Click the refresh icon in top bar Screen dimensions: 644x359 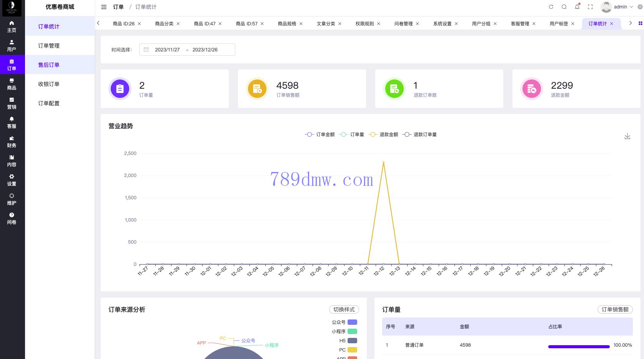[551, 7]
